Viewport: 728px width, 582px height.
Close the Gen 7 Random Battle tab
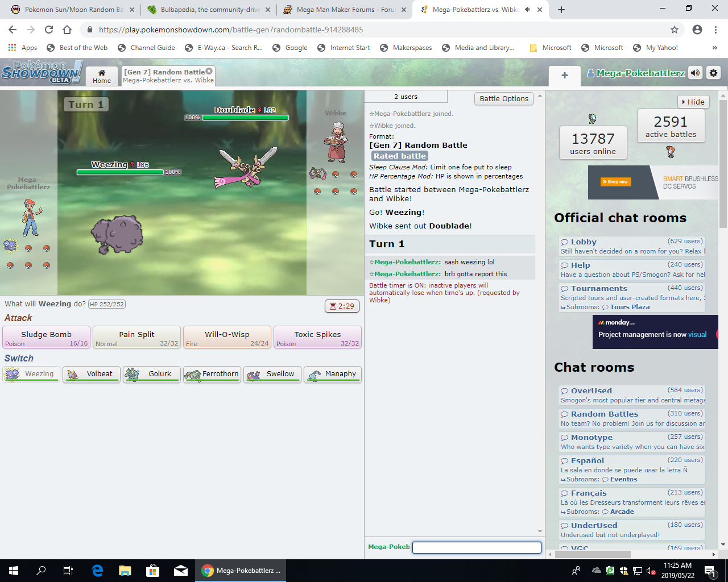tap(209, 71)
